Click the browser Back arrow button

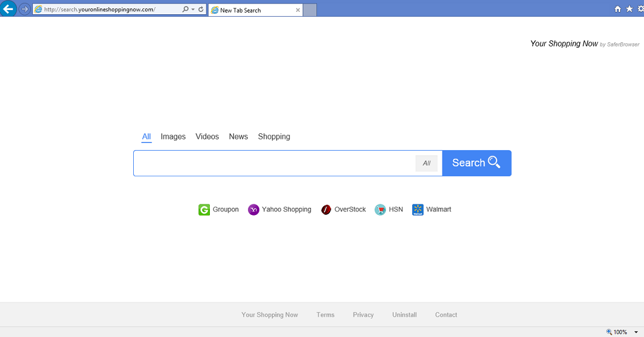(8, 9)
